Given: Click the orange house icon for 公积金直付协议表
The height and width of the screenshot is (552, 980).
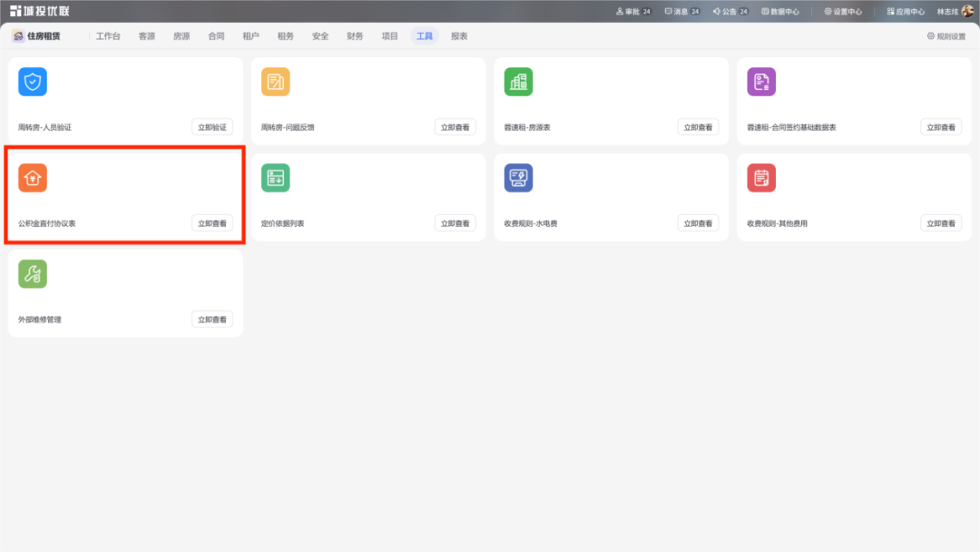Looking at the screenshot, I should (x=33, y=178).
